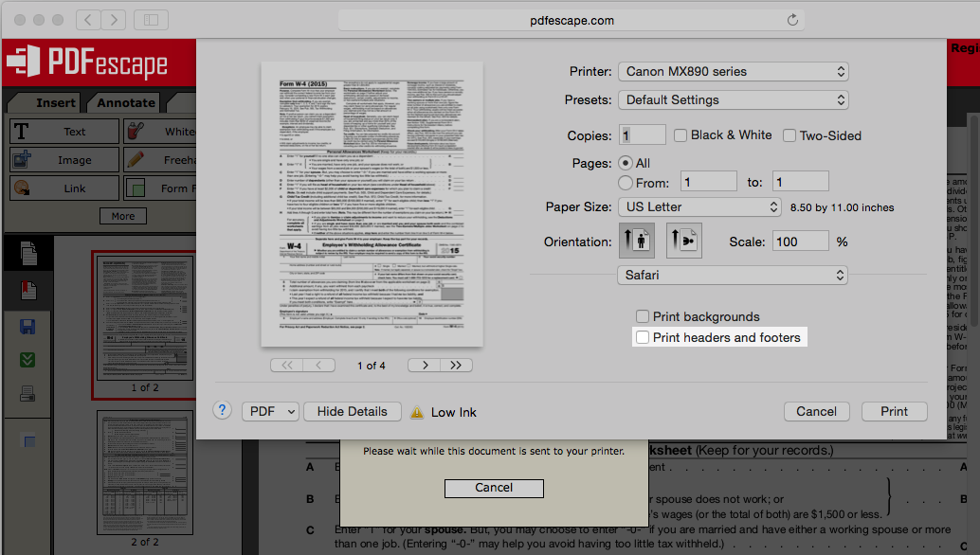Screen dimensions: 980x555
Task: Click the Low Ink warning icon
Action: tap(417, 413)
